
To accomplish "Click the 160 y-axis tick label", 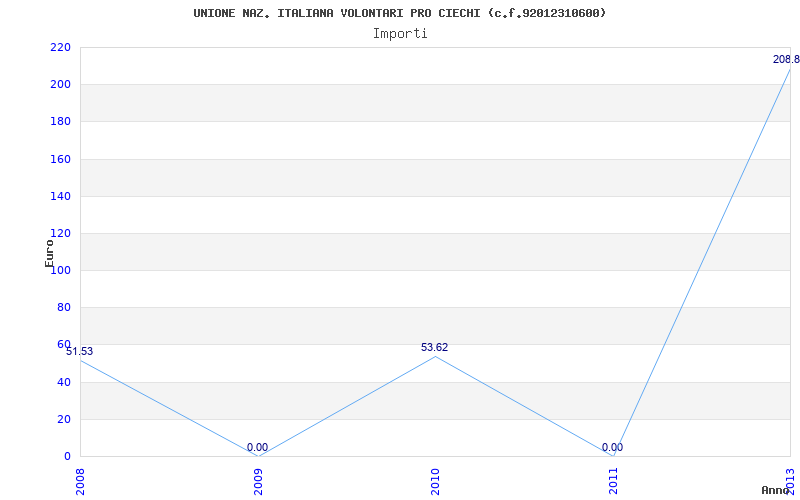I will (x=60, y=159).
